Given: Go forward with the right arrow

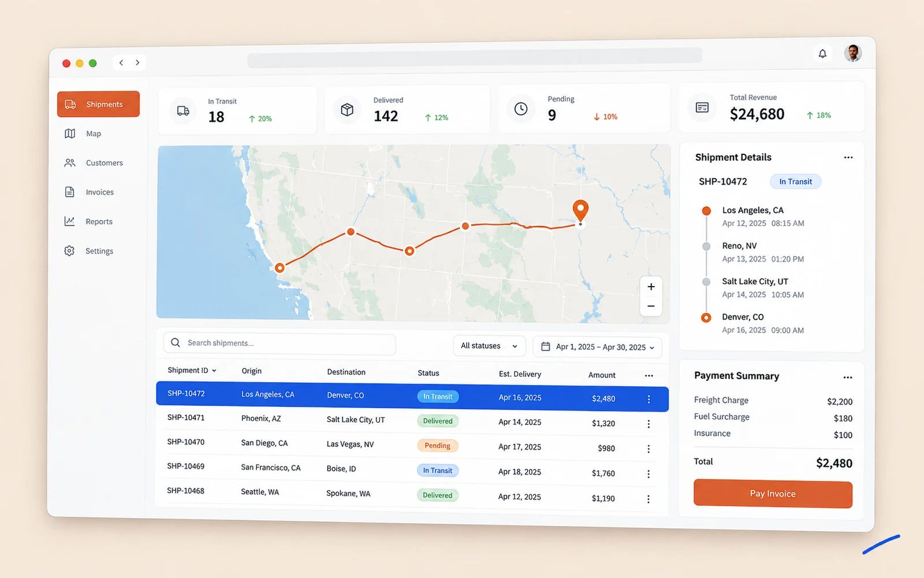Looking at the screenshot, I should (x=137, y=62).
